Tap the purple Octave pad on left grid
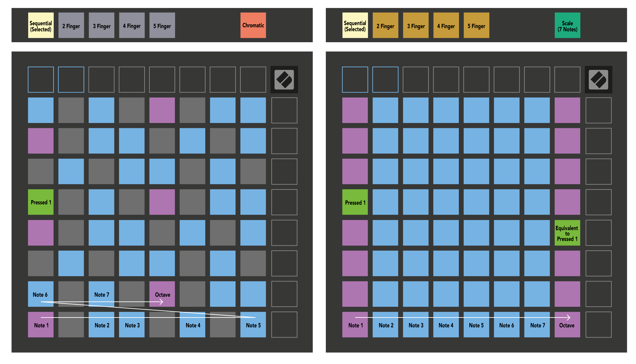Screen dimensions: 636x364 pyautogui.click(x=162, y=294)
